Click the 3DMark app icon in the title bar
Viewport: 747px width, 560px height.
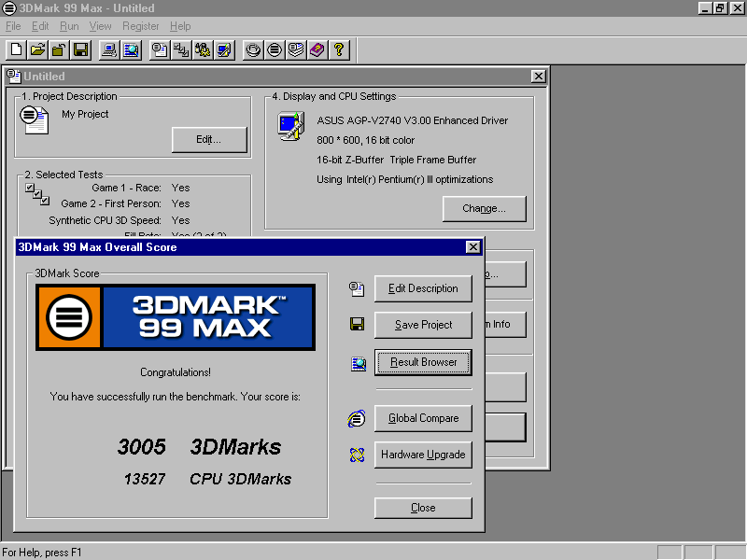[x=9, y=8]
